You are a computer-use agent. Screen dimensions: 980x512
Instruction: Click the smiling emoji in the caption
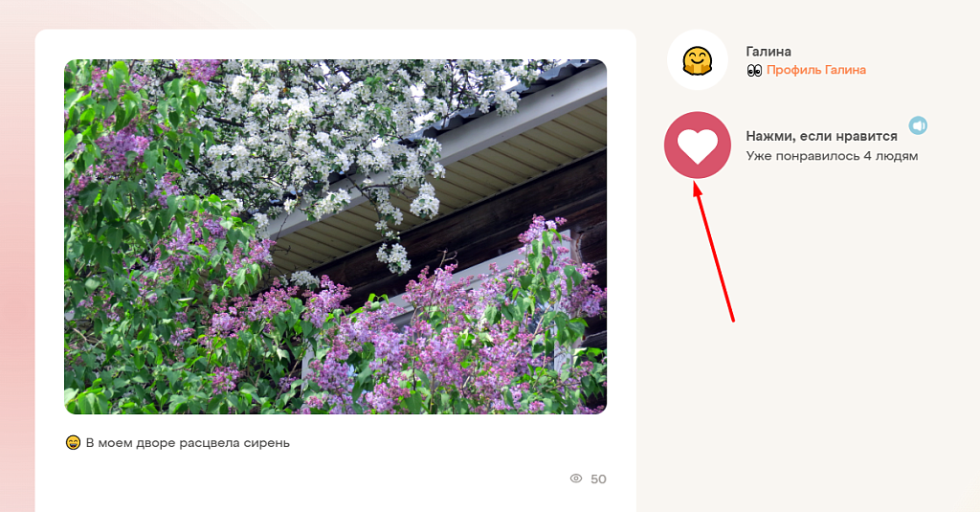[73, 442]
